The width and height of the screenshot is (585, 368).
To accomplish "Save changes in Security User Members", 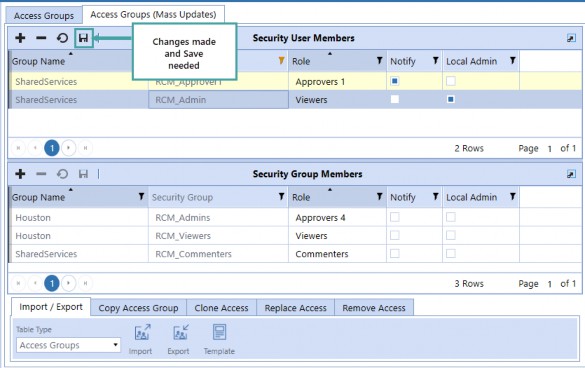I will (84, 38).
